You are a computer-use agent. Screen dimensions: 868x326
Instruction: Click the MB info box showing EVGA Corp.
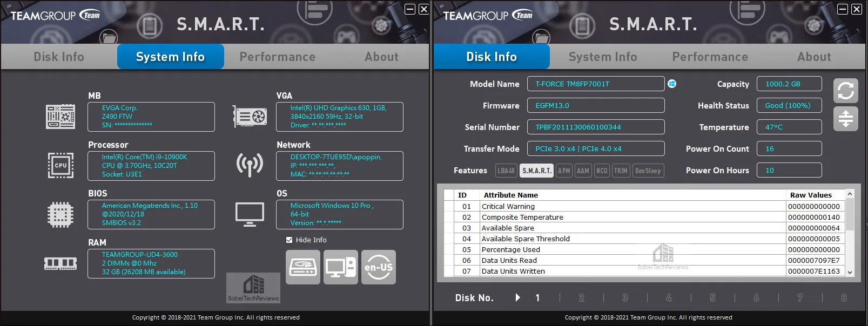[x=151, y=117]
